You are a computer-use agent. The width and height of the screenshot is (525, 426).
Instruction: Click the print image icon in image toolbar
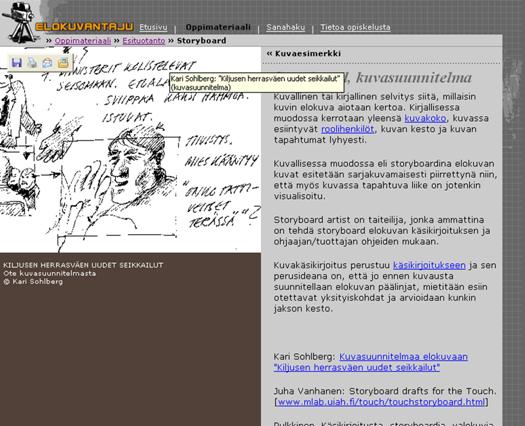point(32,63)
